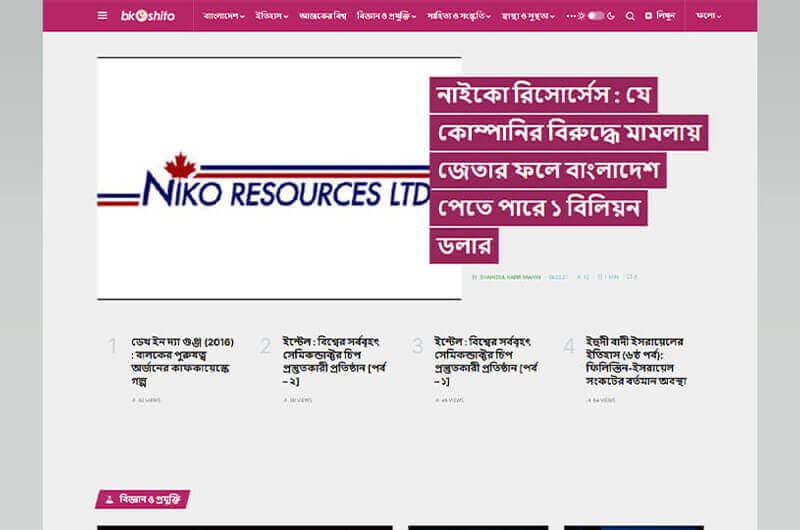The height and width of the screenshot is (530, 800).
Task: Expand the বাংলাদেশ dropdown menu
Action: 224,16
